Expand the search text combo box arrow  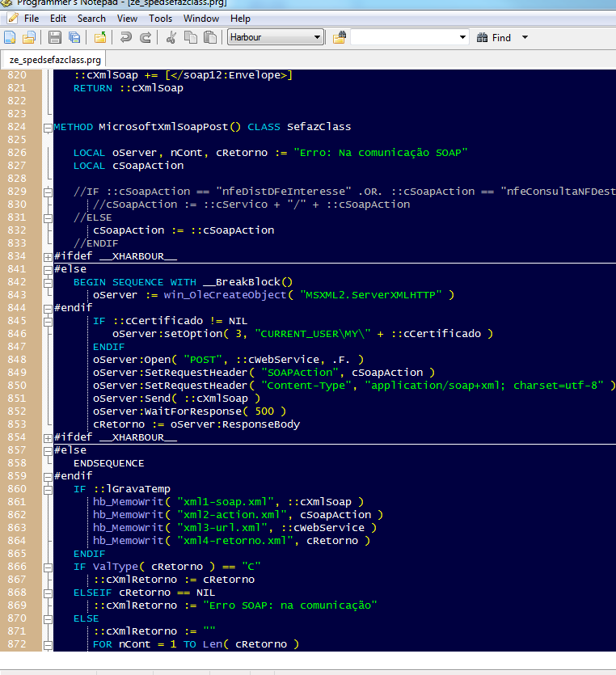pos(462,37)
